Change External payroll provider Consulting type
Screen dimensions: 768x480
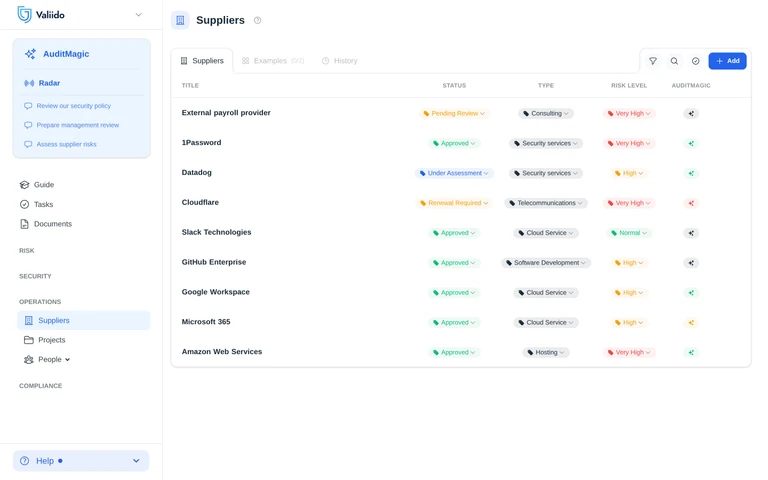[546, 113]
